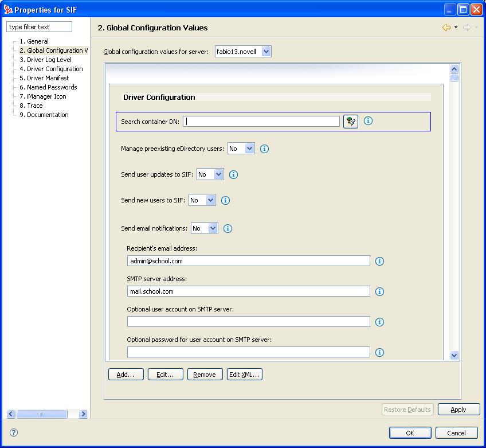This screenshot has width=486, height=448.
Task: Click the tree's horizontal scrollbar thumb
Action: [42, 414]
